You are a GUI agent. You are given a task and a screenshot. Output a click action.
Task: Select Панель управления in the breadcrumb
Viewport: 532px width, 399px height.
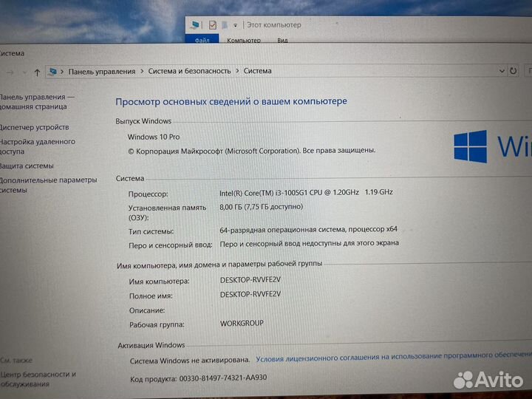pos(102,72)
